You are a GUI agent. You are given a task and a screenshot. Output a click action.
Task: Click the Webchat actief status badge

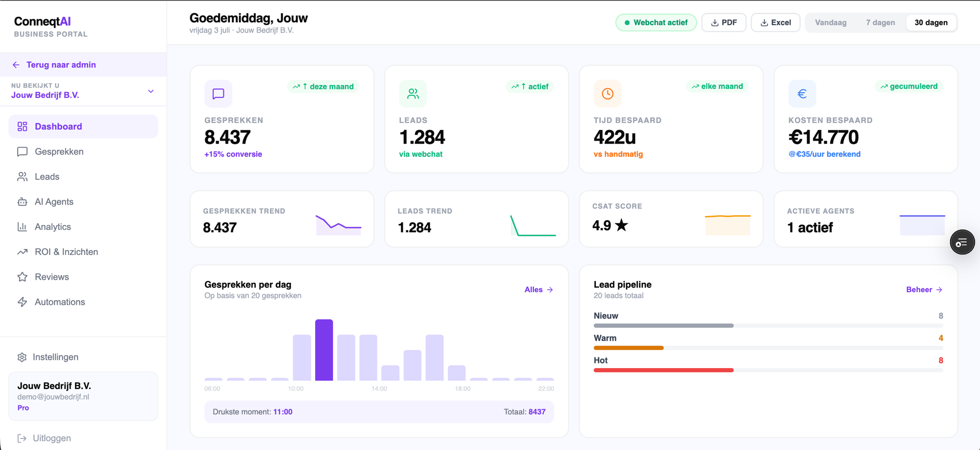(656, 23)
